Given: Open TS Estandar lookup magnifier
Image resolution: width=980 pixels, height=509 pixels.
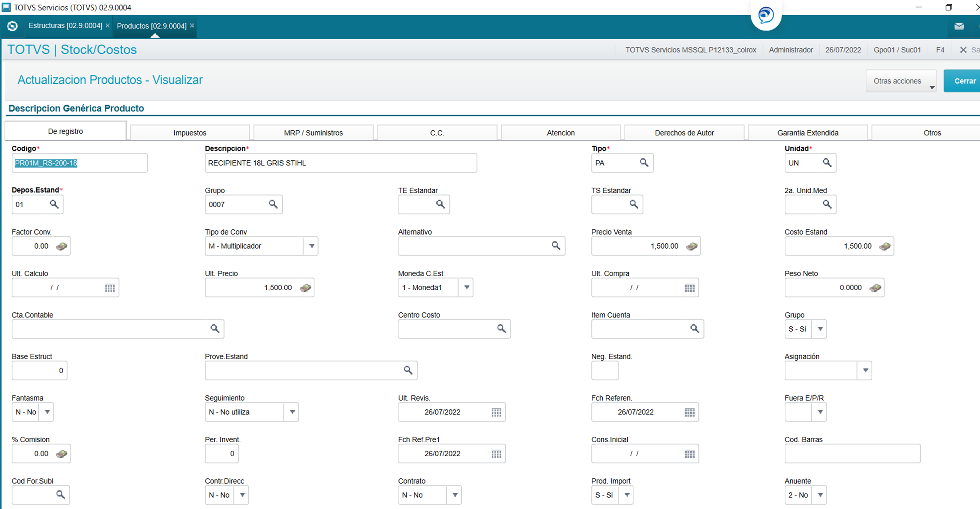Looking at the screenshot, I should pyautogui.click(x=634, y=204).
